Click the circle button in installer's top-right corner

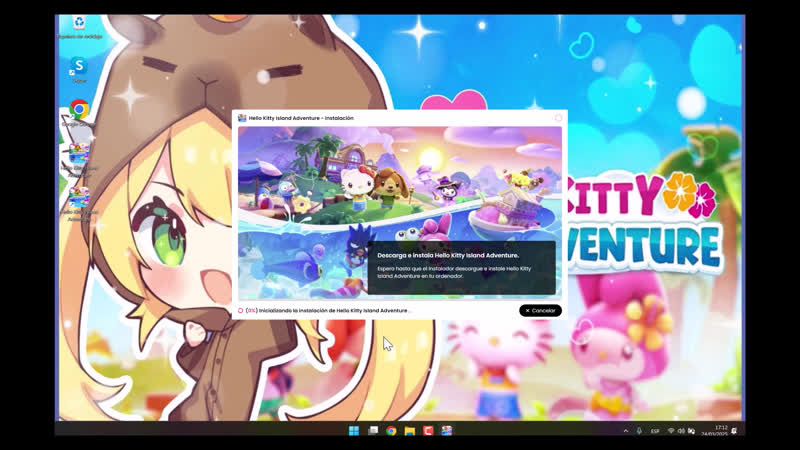pyautogui.click(x=558, y=118)
